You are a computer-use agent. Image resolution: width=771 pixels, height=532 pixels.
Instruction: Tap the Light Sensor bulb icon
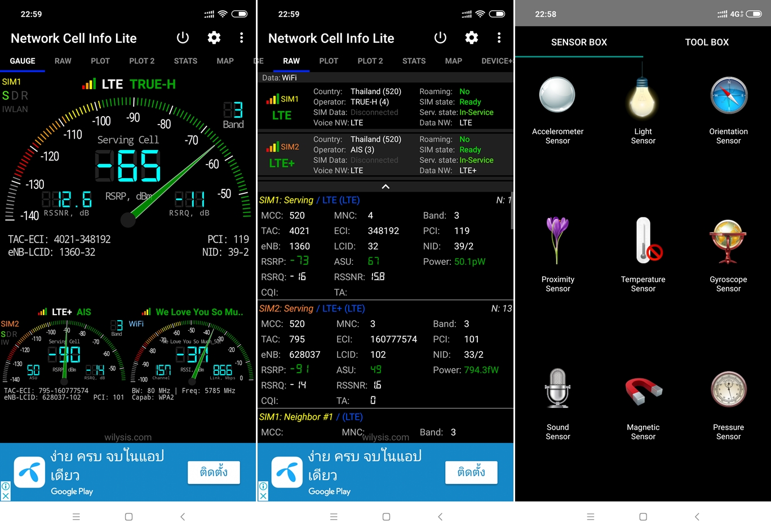642,96
